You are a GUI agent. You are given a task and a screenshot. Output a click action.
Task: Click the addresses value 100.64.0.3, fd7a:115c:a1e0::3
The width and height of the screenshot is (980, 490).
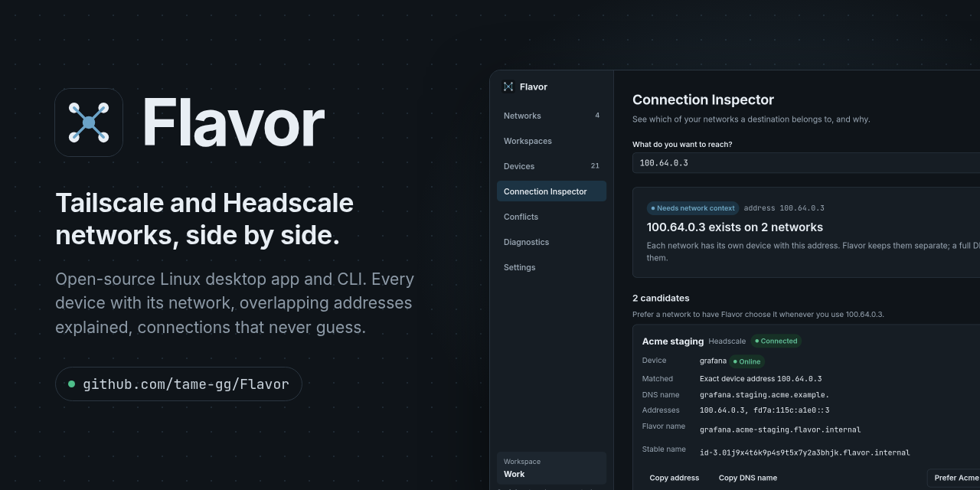click(764, 410)
